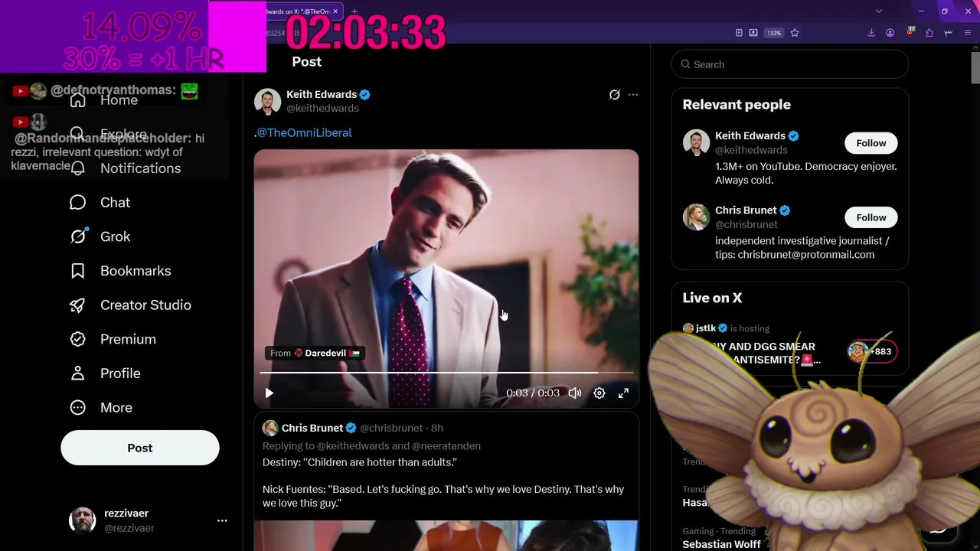Select Bookmarks in the navigation menu
The image size is (980, 551).
click(x=136, y=271)
